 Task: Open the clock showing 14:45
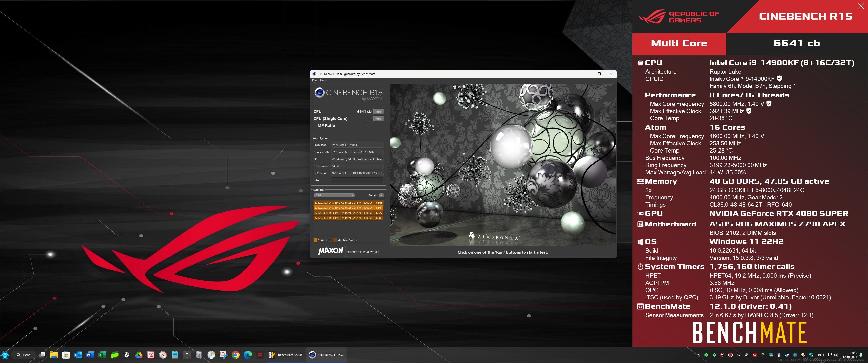click(850, 355)
